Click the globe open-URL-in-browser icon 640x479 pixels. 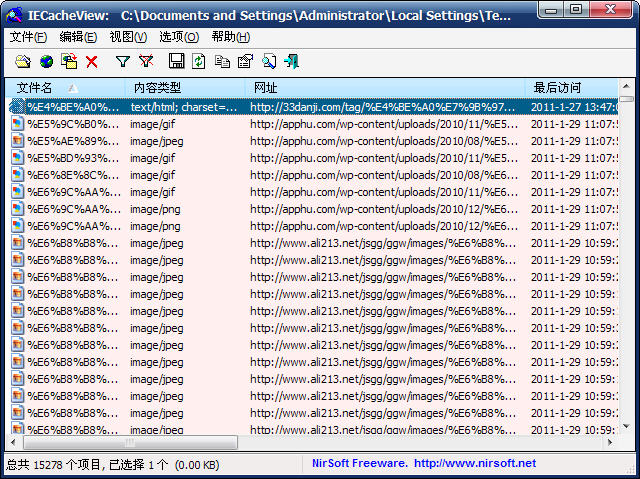(46, 62)
